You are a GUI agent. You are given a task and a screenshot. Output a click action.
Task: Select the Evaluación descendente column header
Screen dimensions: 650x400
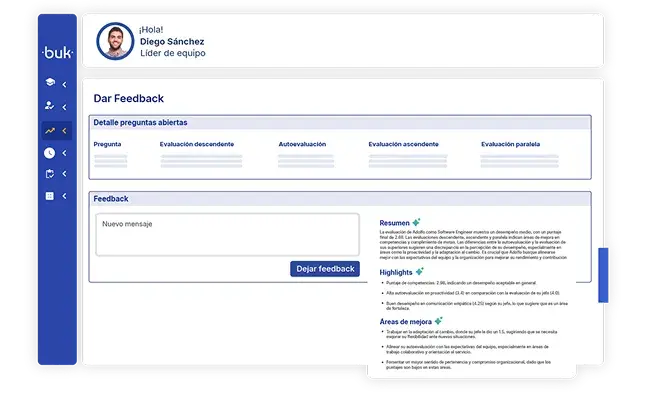[x=198, y=144]
